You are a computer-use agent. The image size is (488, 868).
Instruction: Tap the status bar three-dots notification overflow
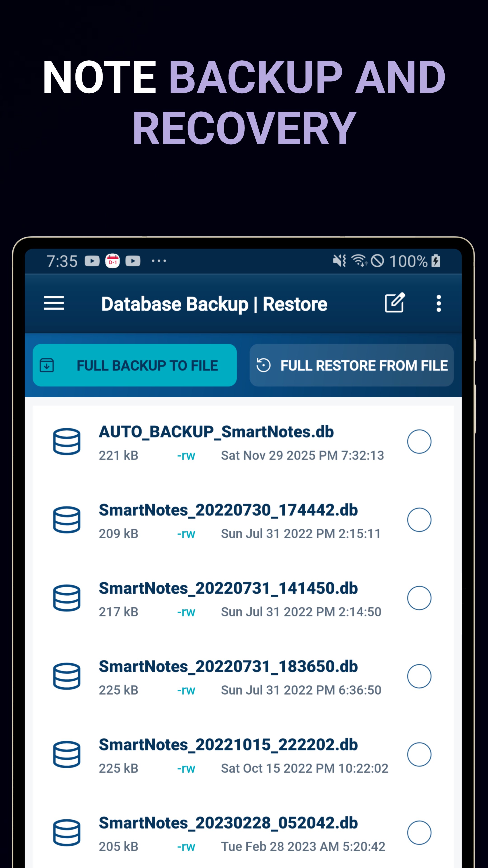click(x=159, y=261)
